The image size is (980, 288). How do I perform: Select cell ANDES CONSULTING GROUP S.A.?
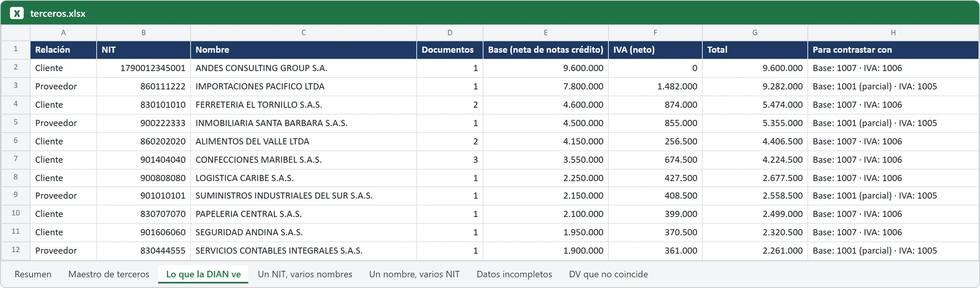pyautogui.click(x=303, y=68)
